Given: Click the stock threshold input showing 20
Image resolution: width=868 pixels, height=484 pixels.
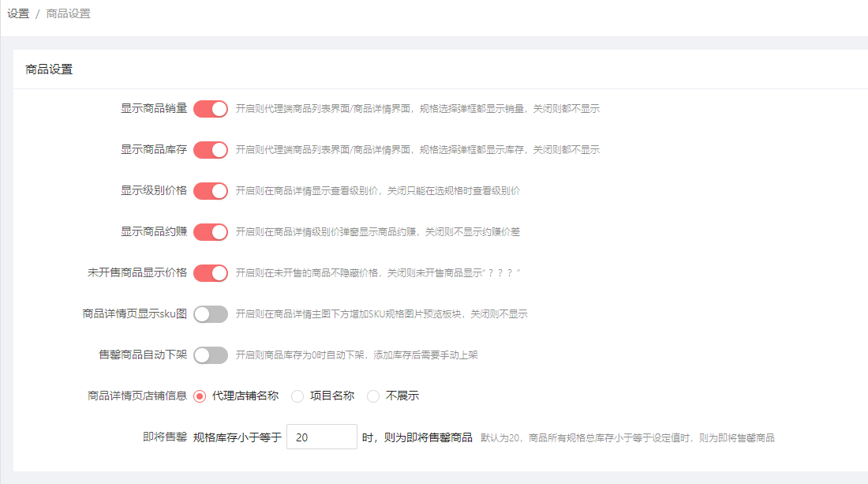Looking at the screenshot, I should point(321,437).
